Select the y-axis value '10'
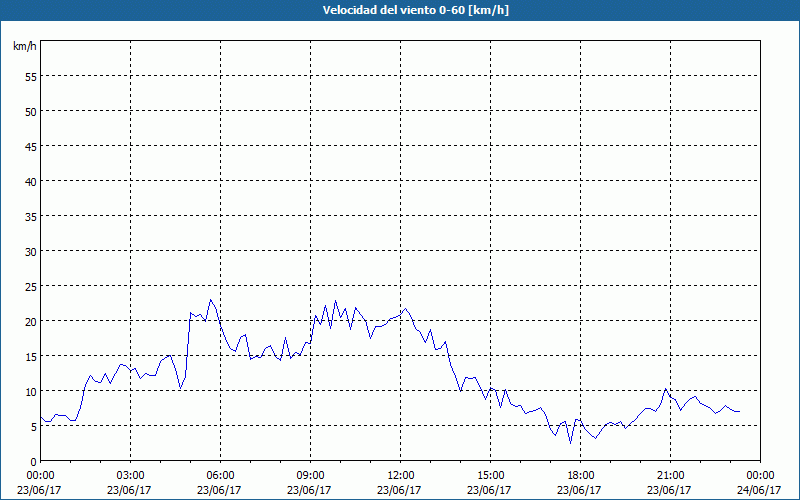800x500 pixels. pos(31,393)
